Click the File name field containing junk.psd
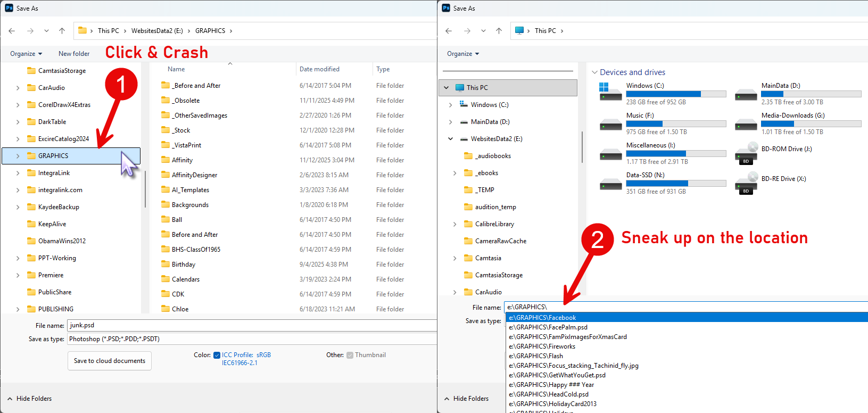This screenshot has width=868, height=413. click(252, 325)
